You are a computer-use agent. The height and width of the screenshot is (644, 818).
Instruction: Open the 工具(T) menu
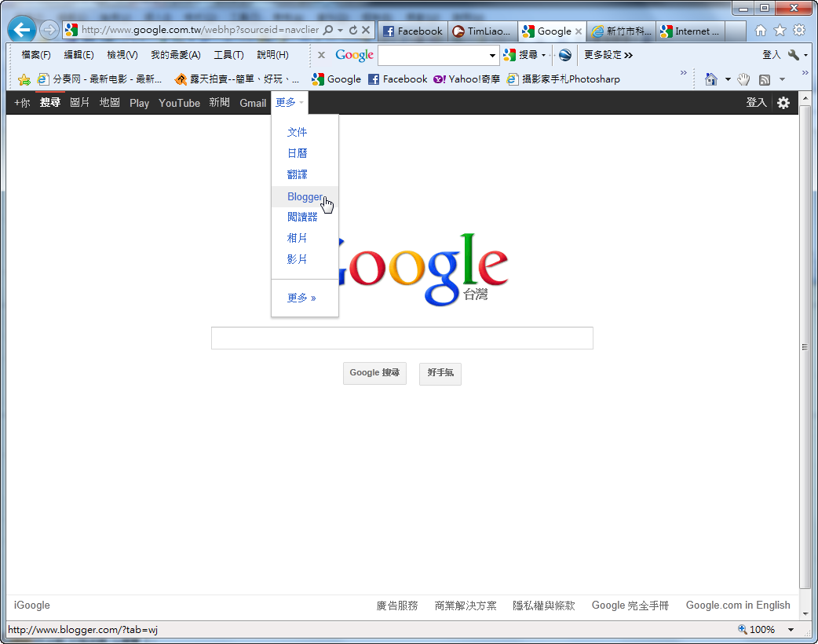coord(228,55)
